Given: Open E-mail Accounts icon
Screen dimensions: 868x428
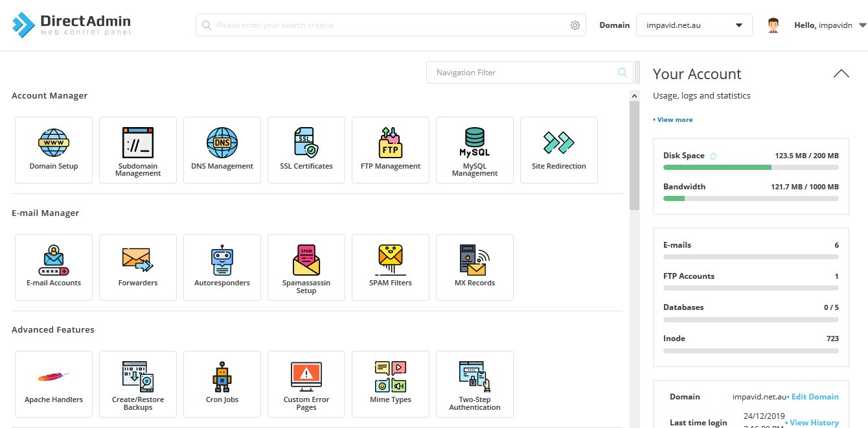Looking at the screenshot, I should (54, 261).
